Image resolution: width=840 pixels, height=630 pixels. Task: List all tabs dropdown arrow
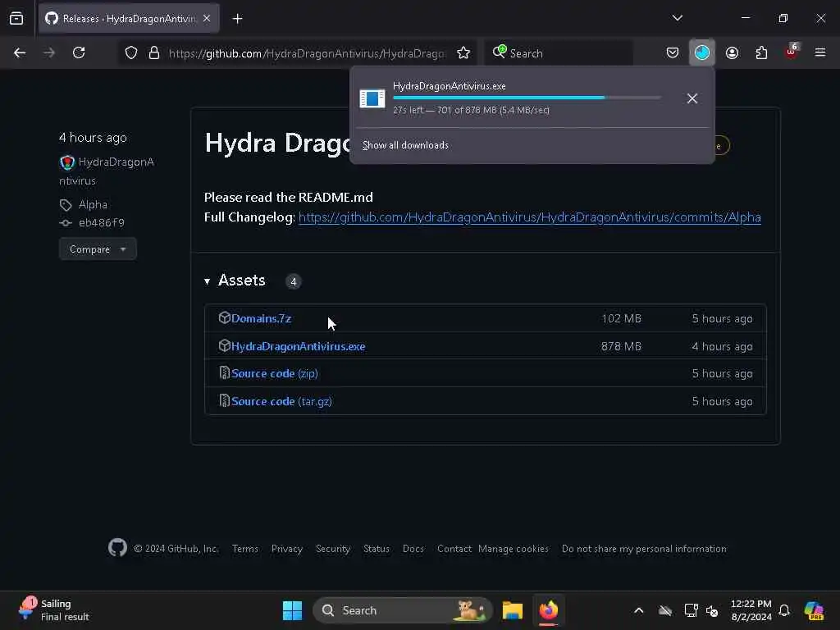(x=677, y=18)
